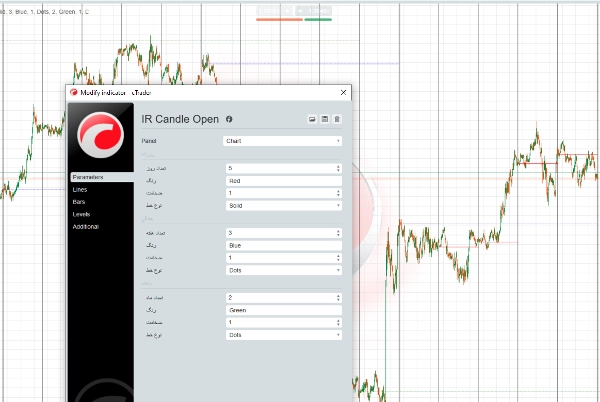The image size is (600, 402).
Task: Switch to the Lines tab
Action: [80, 190]
